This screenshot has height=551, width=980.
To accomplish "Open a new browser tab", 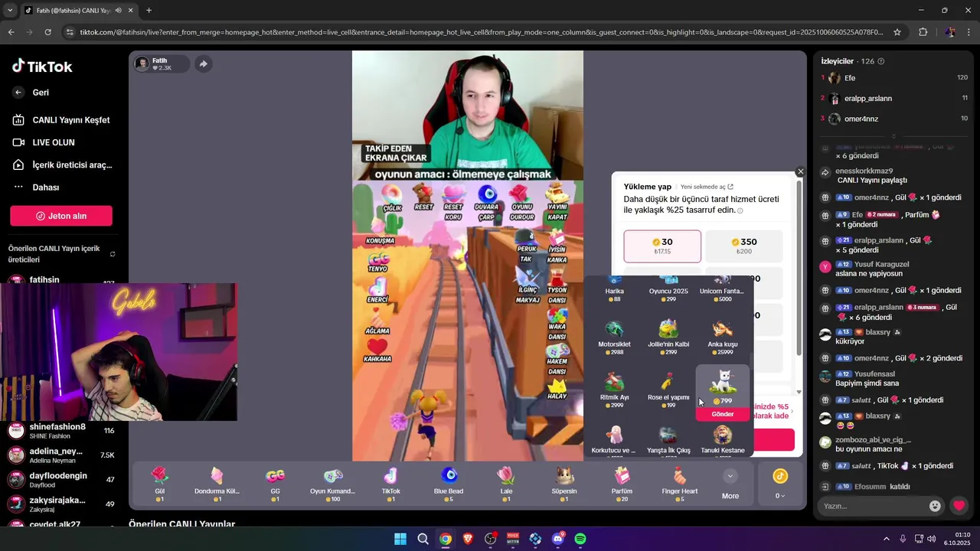I will click(x=149, y=11).
